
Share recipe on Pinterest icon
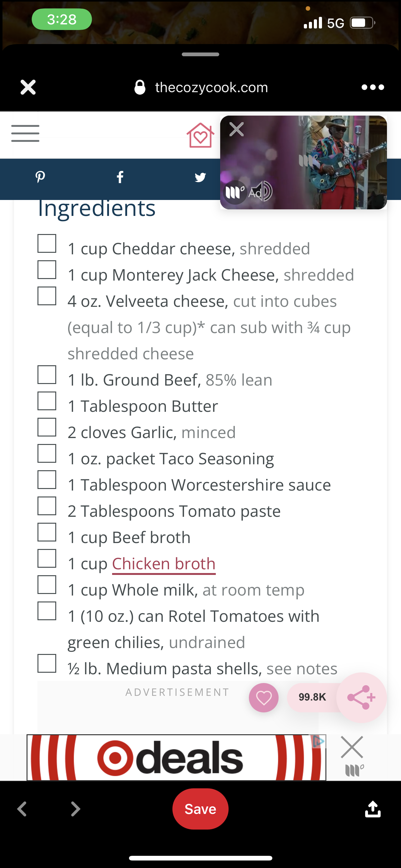(40, 177)
